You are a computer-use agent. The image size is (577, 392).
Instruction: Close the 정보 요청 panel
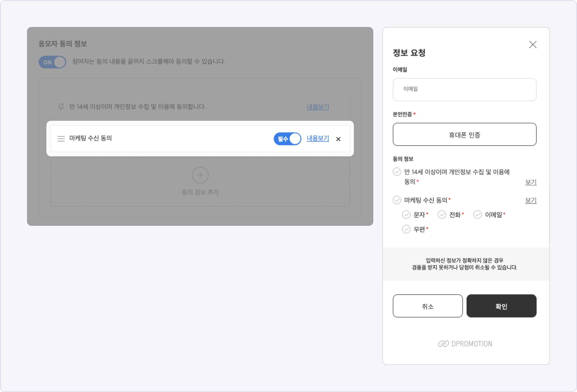tap(533, 45)
